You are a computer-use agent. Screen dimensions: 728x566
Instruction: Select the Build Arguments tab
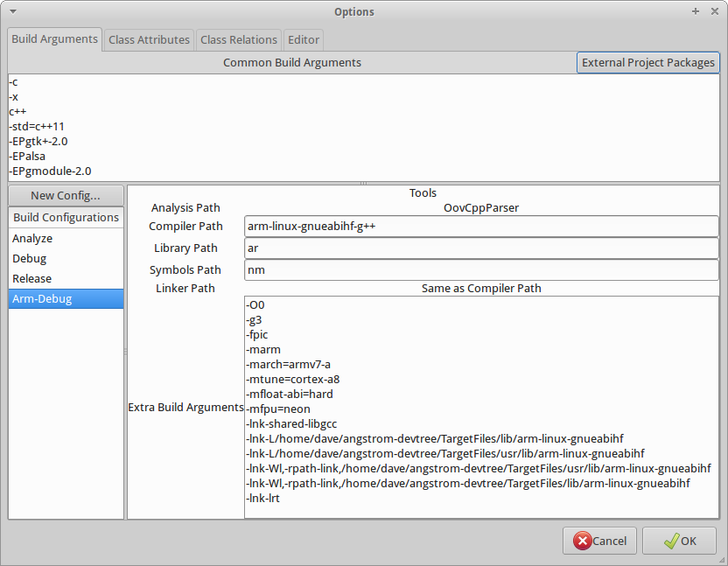pos(55,39)
